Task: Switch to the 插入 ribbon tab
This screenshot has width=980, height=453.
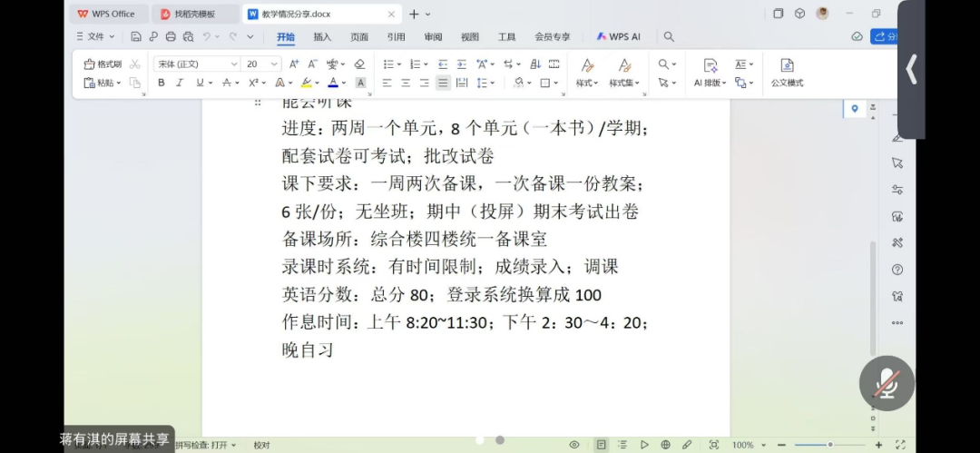Action: click(x=322, y=37)
